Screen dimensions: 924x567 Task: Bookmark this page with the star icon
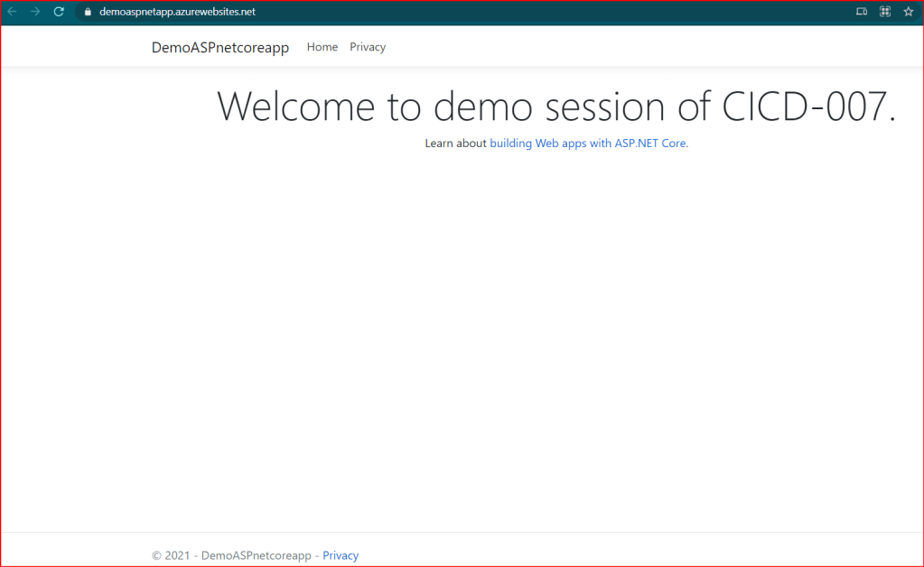[x=908, y=12]
